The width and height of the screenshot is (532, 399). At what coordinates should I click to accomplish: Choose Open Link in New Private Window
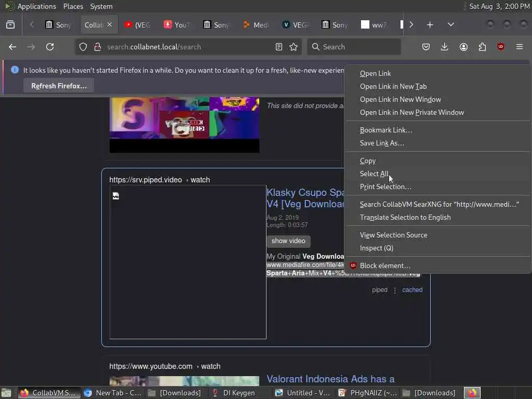point(437,112)
